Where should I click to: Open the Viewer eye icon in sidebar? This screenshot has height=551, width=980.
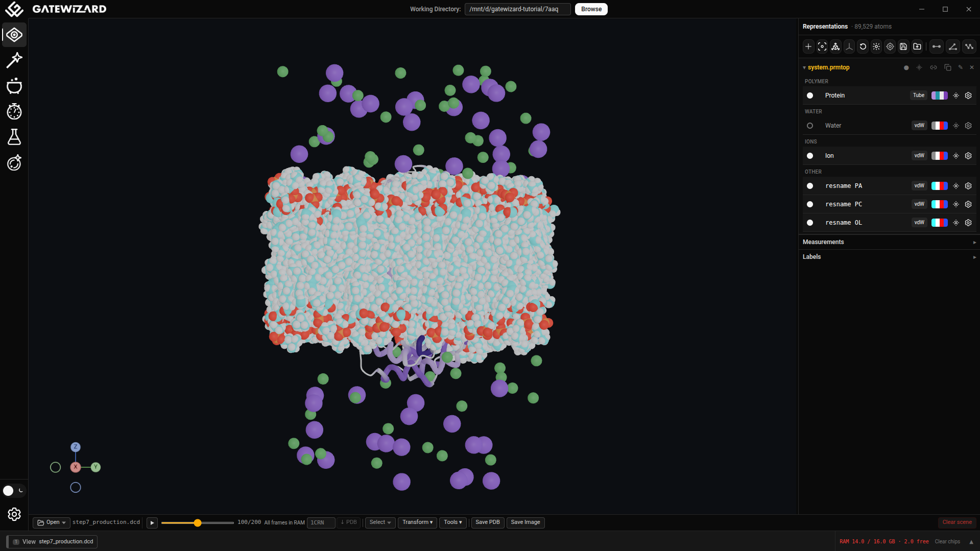pyautogui.click(x=14, y=35)
